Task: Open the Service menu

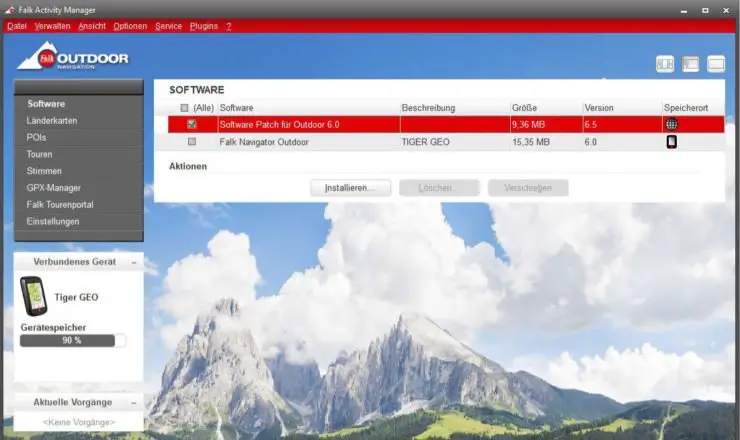Action: [168, 26]
